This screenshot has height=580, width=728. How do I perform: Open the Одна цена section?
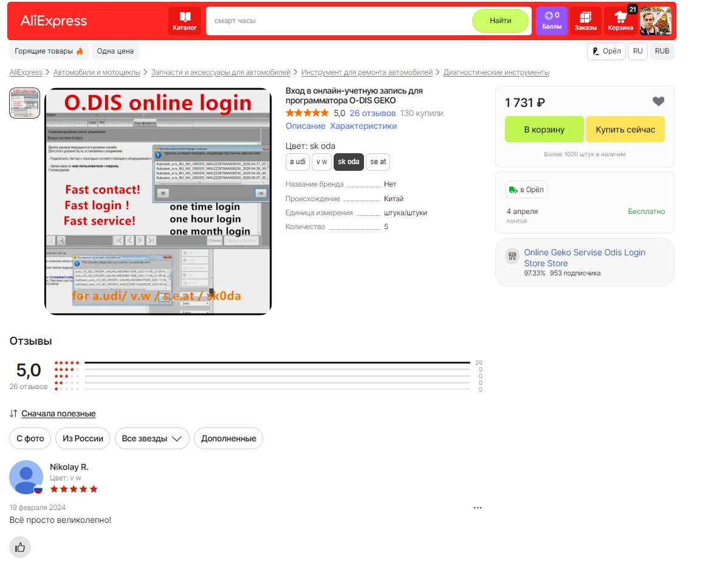click(x=115, y=51)
